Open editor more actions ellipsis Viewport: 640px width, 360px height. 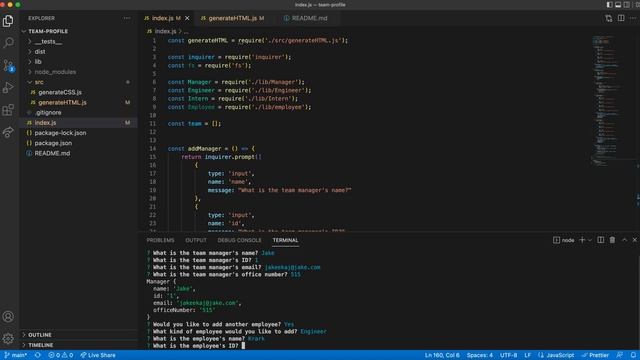click(633, 18)
